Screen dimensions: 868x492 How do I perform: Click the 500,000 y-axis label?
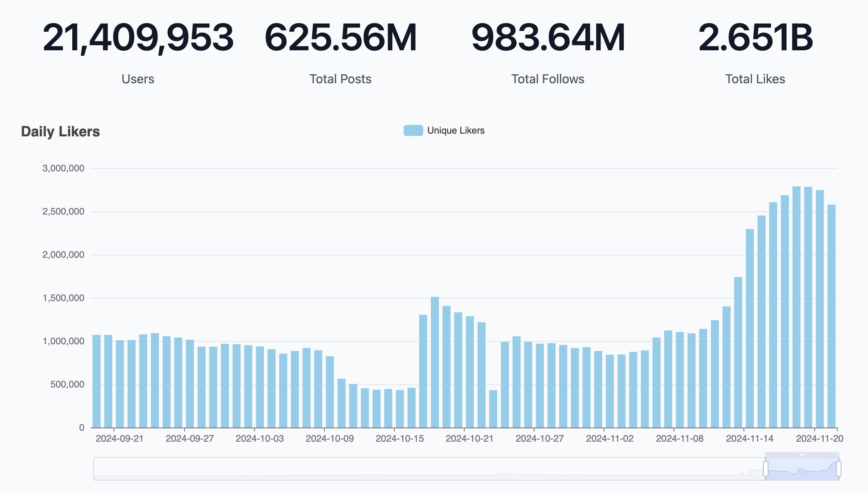[67, 384]
